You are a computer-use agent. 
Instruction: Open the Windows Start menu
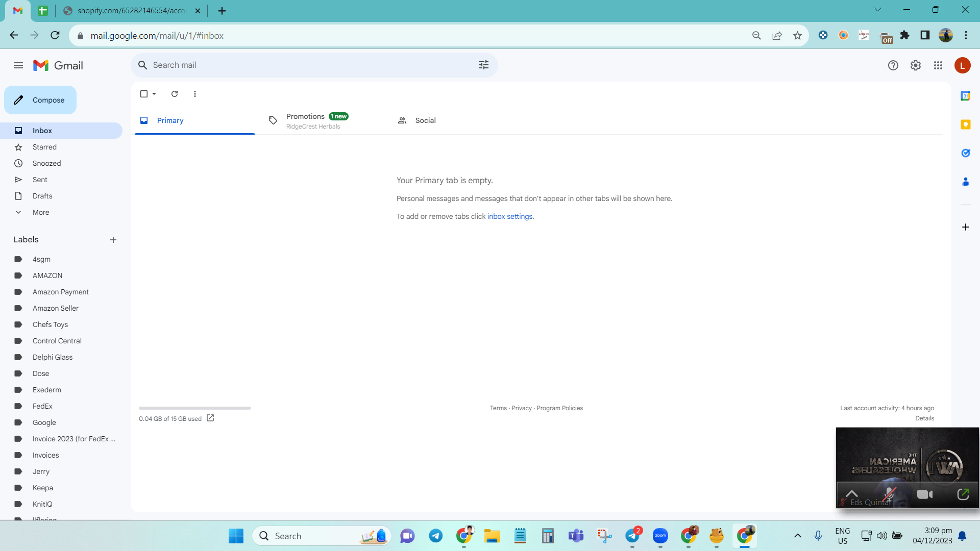236,536
